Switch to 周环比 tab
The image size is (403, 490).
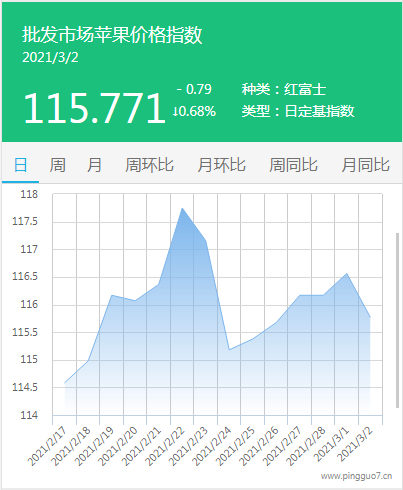tap(149, 165)
